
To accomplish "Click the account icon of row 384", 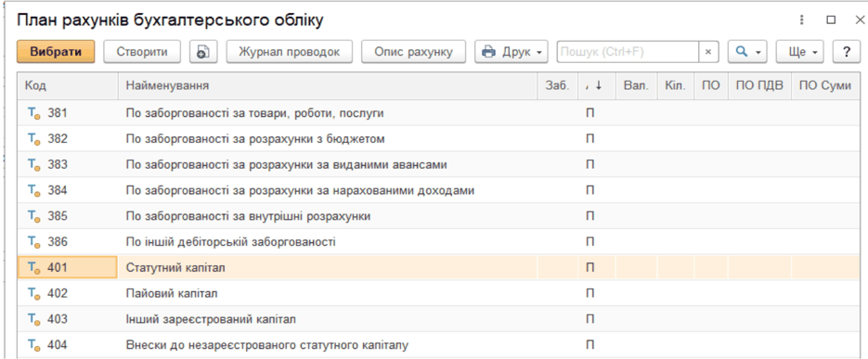I will 33,191.
